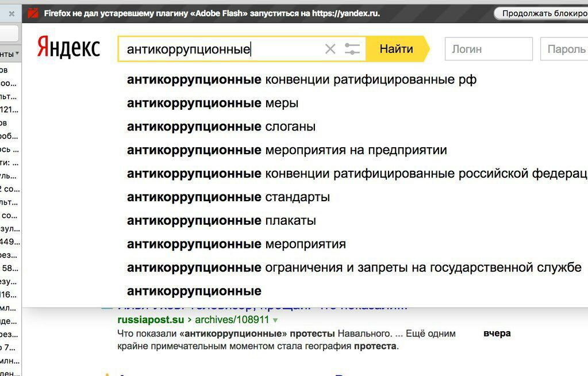
Task: Click the result snippet about протесты Навального
Action: 286,340
